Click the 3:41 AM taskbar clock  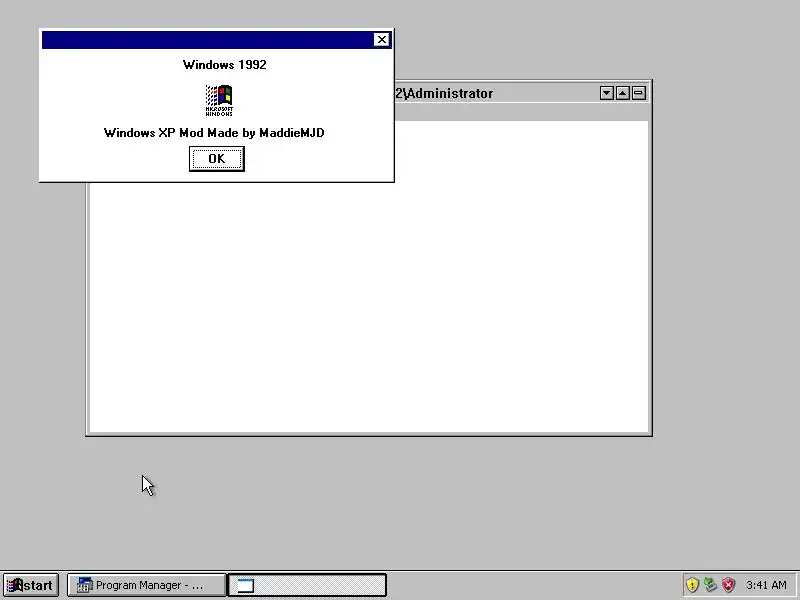tap(766, 585)
